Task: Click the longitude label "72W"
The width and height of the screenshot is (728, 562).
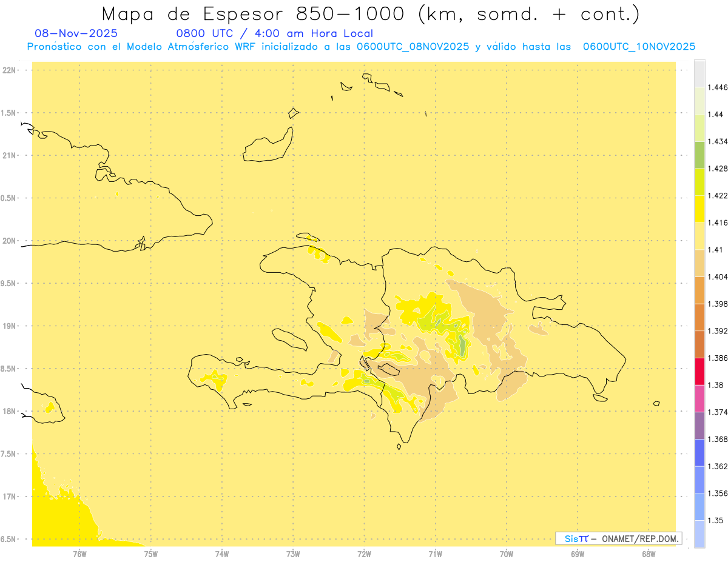Action: pyautogui.click(x=364, y=554)
